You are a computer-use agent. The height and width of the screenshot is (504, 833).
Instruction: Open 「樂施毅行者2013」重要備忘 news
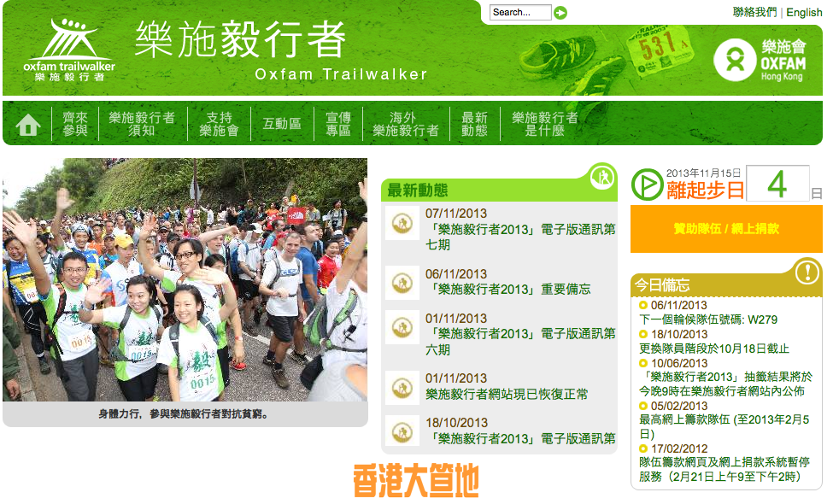click(507, 290)
